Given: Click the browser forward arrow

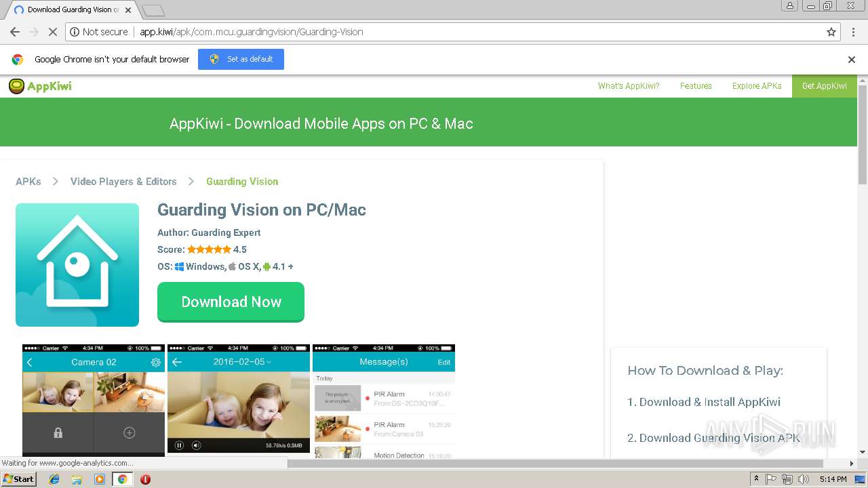Looking at the screenshot, I should pyautogui.click(x=34, y=32).
